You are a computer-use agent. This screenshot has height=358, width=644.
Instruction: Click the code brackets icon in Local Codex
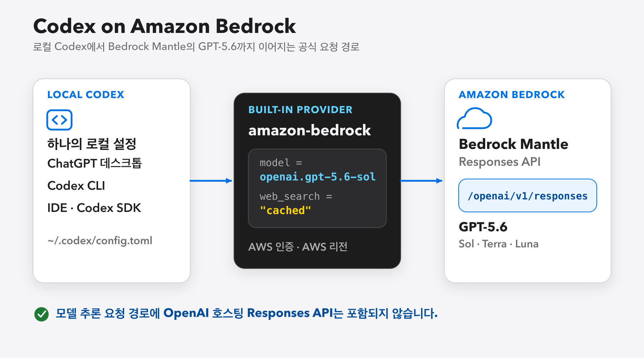pyautogui.click(x=59, y=120)
